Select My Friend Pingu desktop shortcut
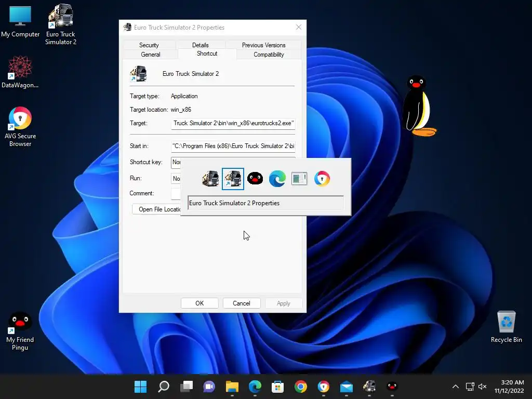 [x=20, y=331]
